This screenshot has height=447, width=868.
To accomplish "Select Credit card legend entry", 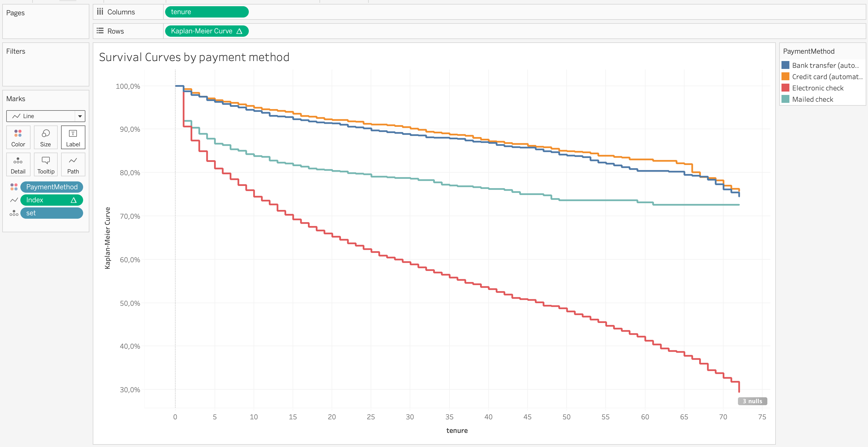I will coord(826,77).
